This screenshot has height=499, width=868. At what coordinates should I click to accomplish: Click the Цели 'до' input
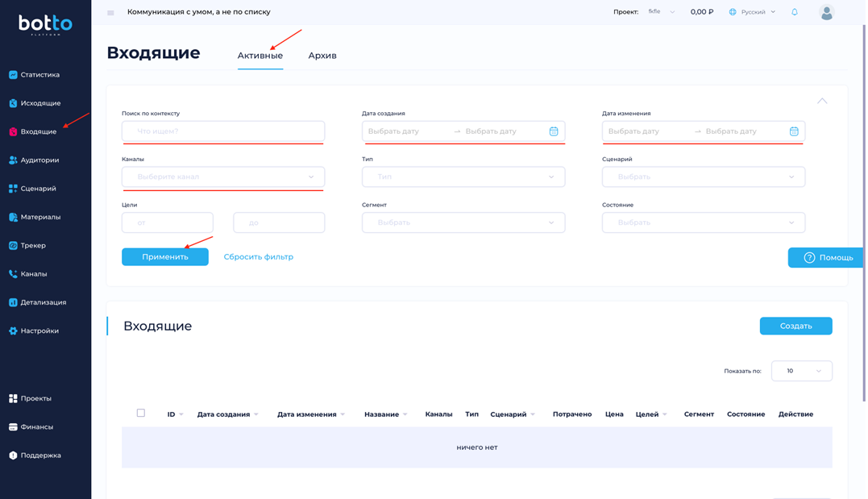coord(279,222)
